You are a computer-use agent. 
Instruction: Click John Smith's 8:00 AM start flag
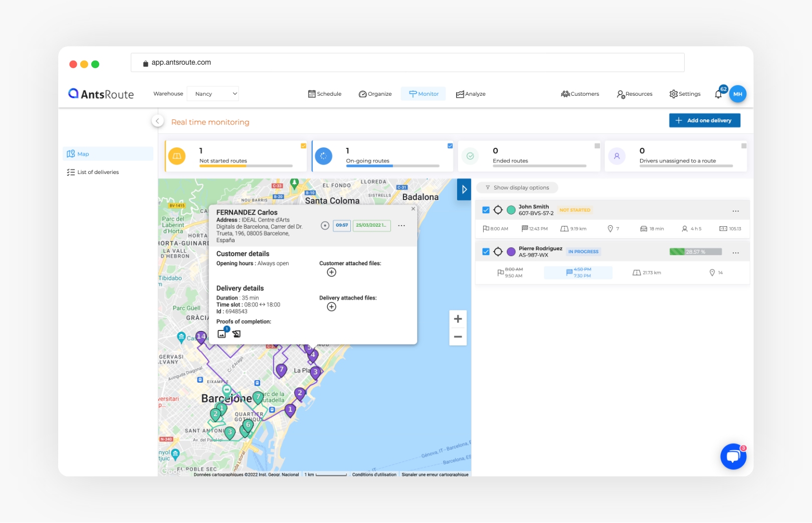[x=486, y=229]
